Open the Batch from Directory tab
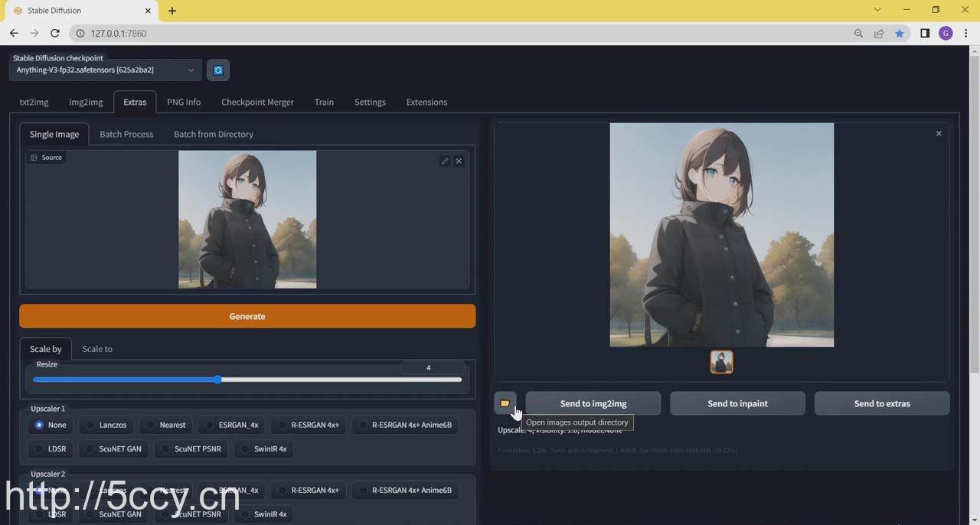 213,134
